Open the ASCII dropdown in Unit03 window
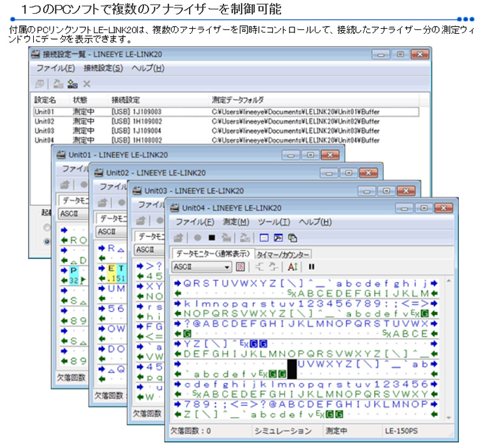Image resolution: width=492 pixels, height=448 pixels. 149,249
